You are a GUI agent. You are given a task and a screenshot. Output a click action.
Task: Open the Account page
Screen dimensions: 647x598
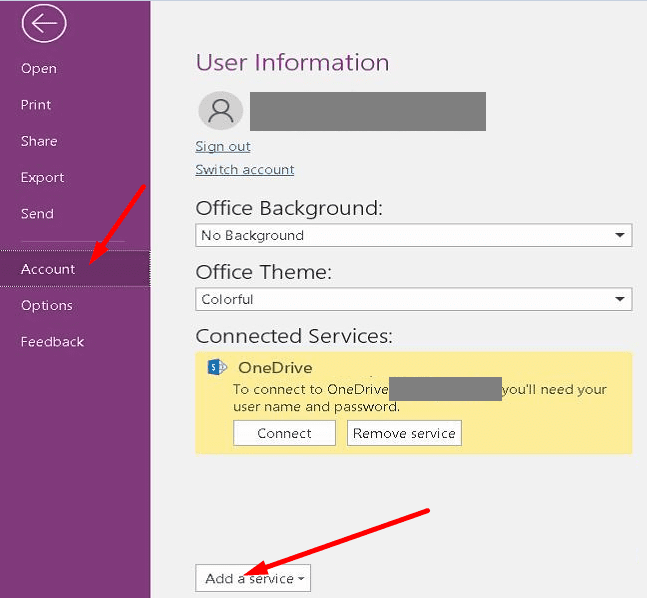tap(75, 269)
